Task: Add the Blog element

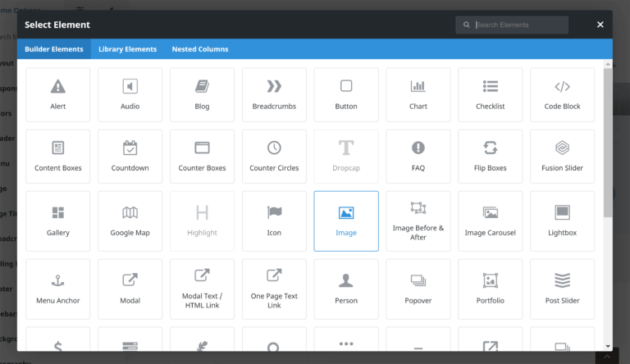Action: coord(202,95)
